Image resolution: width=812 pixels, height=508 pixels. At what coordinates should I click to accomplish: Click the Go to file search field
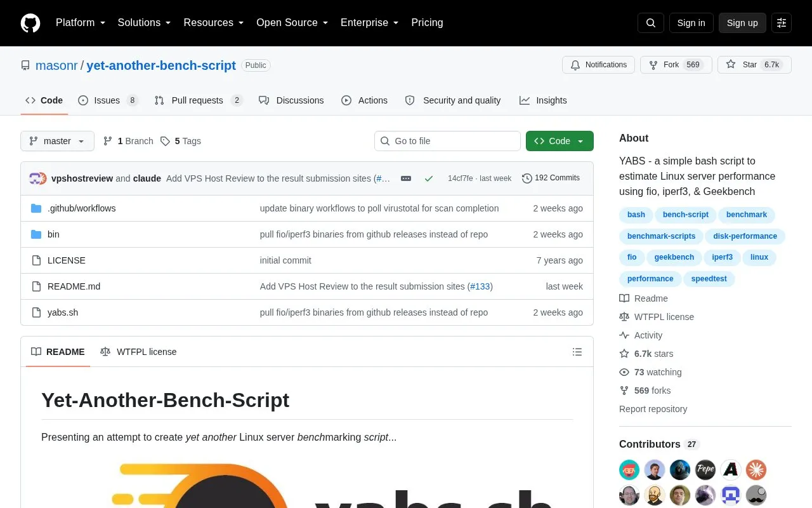pyautogui.click(x=447, y=141)
